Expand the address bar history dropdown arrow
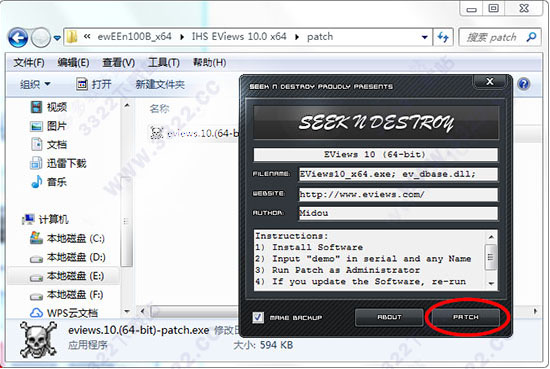 click(x=424, y=37)
